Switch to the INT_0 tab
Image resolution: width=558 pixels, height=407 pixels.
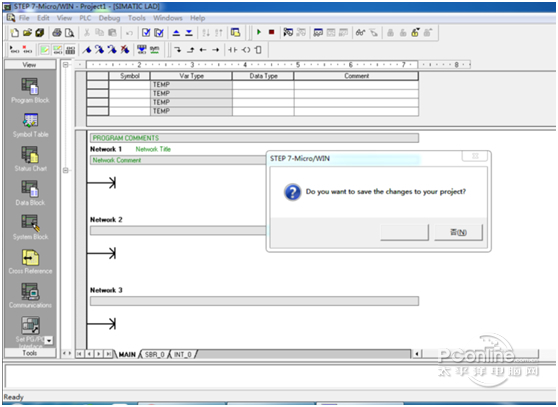click(x=183, y=354)
